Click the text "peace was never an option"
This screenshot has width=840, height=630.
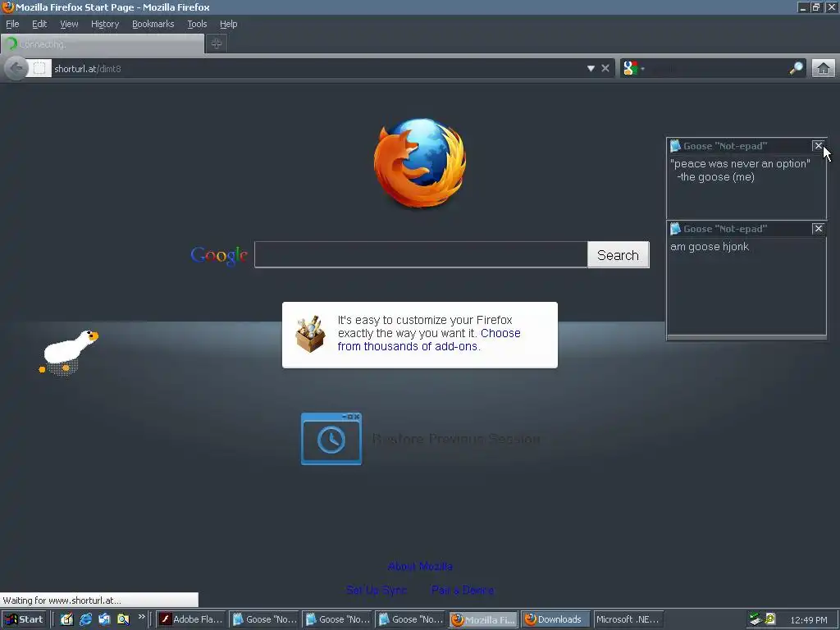click(740, 164)
